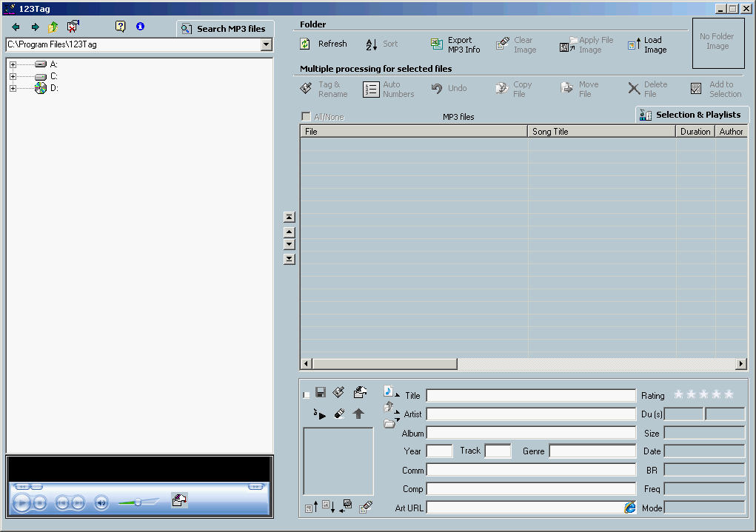Move selection down one row
756x532 pixels.
coord(289,244)
